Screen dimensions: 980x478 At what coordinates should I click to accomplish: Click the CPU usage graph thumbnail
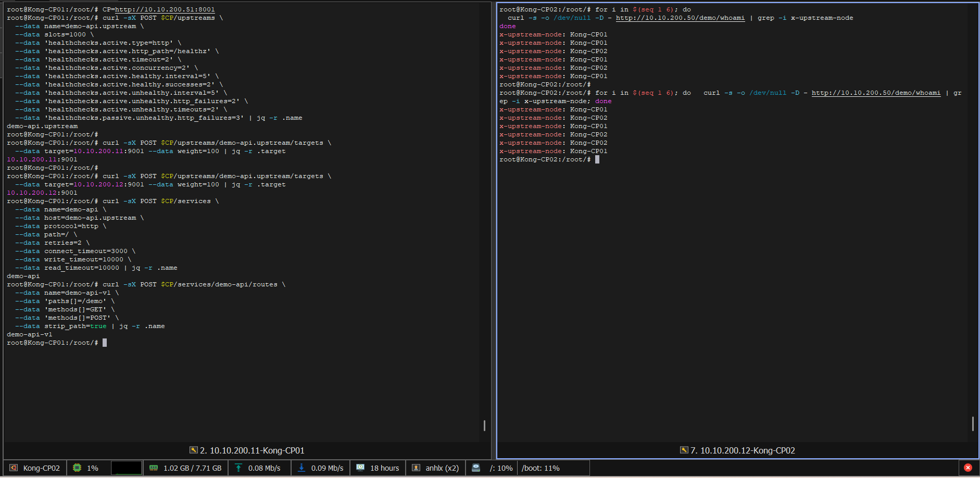(x=127, y=468)
